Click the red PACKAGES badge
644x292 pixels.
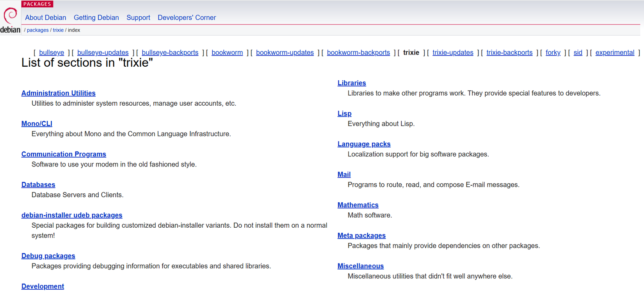coord(37,4)
